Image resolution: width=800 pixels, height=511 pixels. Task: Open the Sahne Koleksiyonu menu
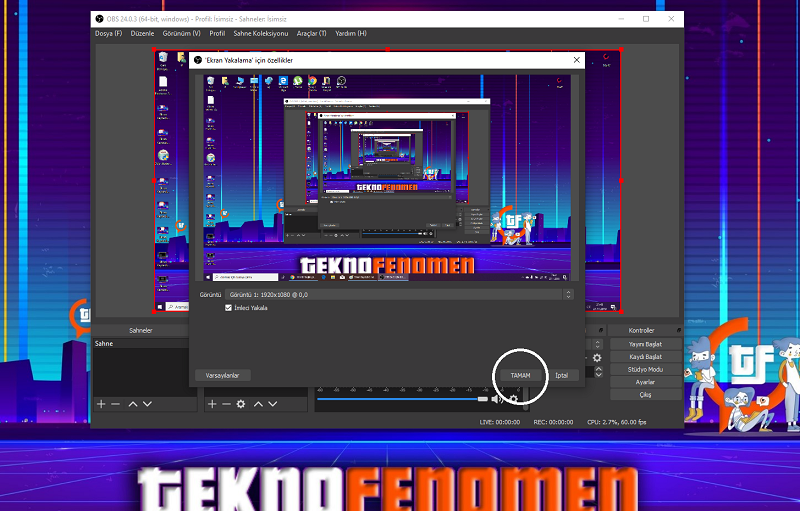pyautogui.click(x=261, y=33)
